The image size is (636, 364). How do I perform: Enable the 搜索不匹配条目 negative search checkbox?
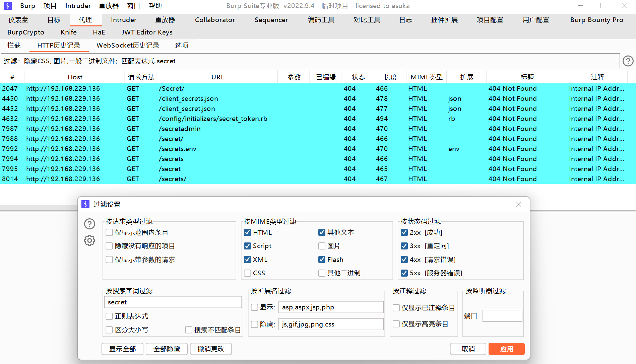(x=189, y=330)
